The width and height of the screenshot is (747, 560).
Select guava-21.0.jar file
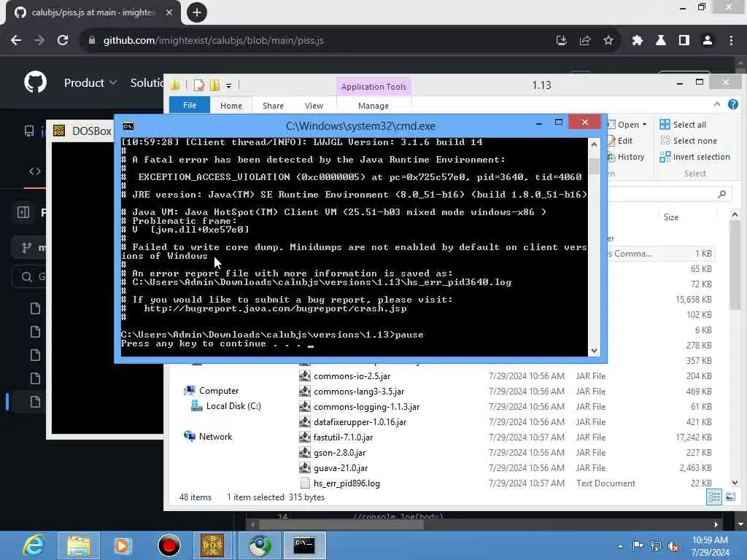pyautogui.click(x=341, y=468)
